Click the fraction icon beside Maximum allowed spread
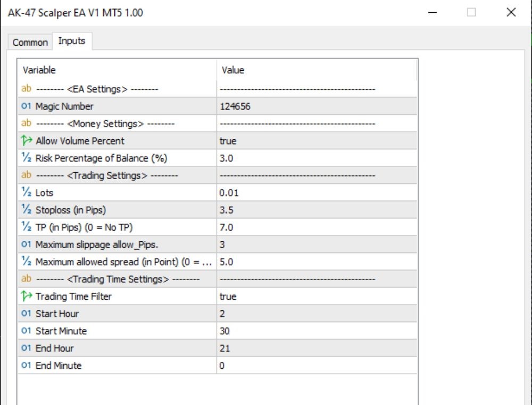The width and height of the screenshot is (532, 405). [26, 261]
